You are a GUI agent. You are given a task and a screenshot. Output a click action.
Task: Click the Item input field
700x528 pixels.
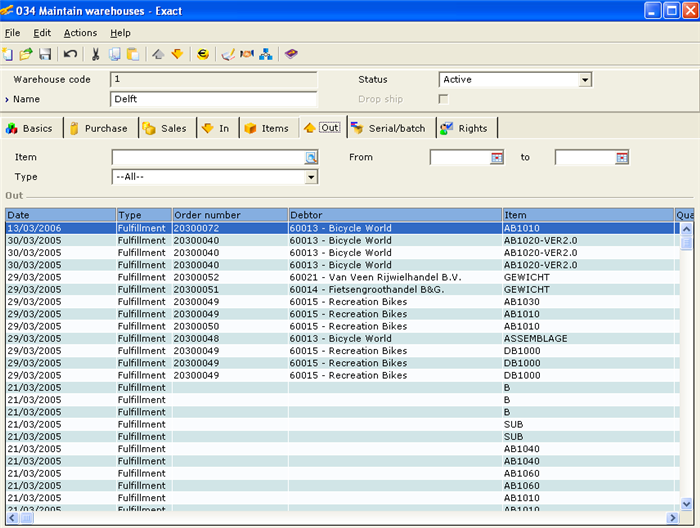(208, 157)
